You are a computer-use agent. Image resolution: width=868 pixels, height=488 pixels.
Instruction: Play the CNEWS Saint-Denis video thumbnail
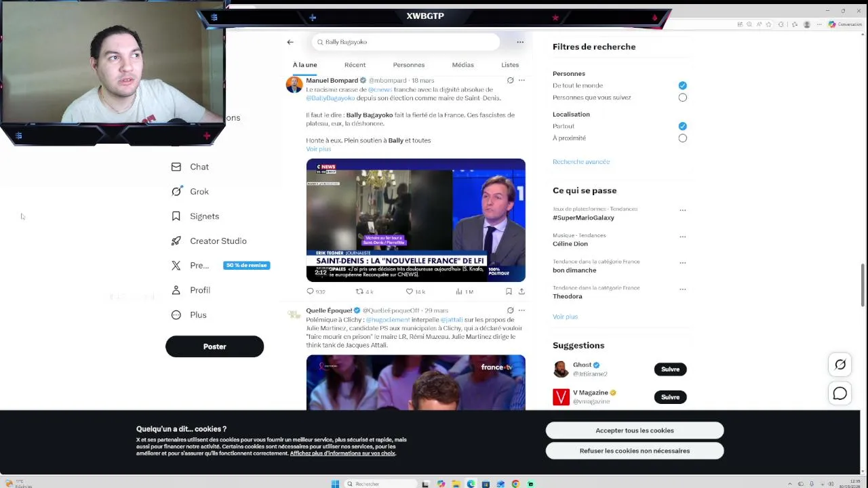(416, 220)
